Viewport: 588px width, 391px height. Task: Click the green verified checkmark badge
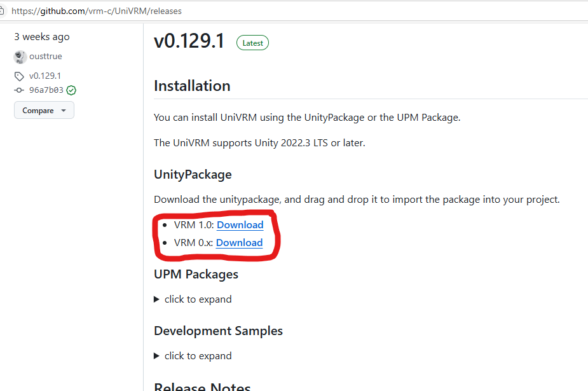point(71,90)
